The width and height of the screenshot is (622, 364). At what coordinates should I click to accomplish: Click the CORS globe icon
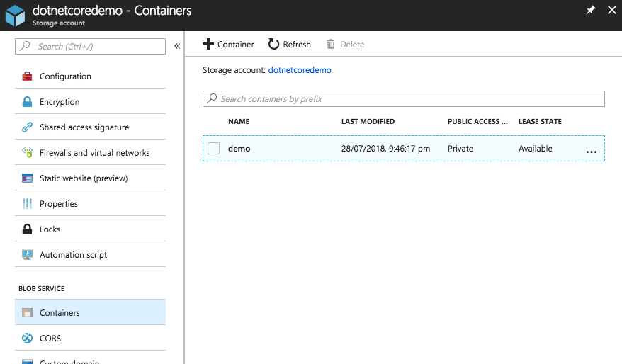pos(27,339)
